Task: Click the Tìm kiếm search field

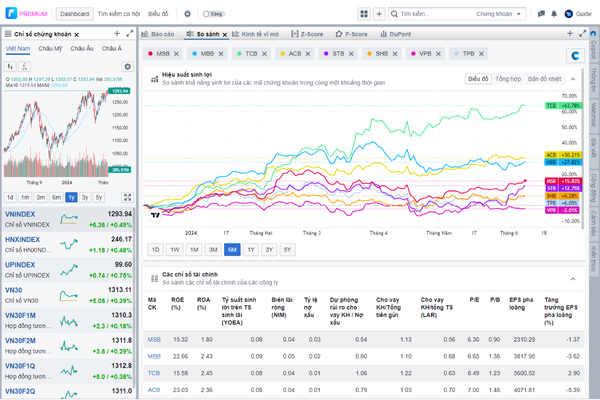Action: pos(430,14)
